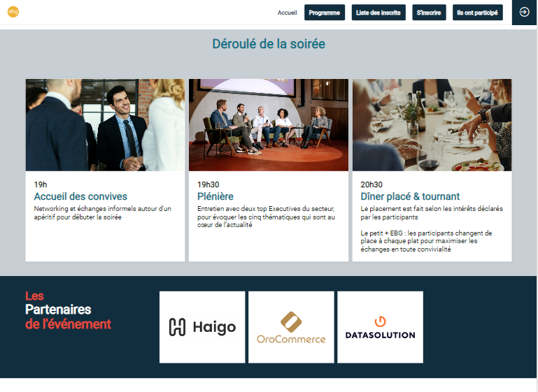The image size is (538, 392).
Task: Click the OroCommerce partner logo
Action: click(x=291, y=327)
